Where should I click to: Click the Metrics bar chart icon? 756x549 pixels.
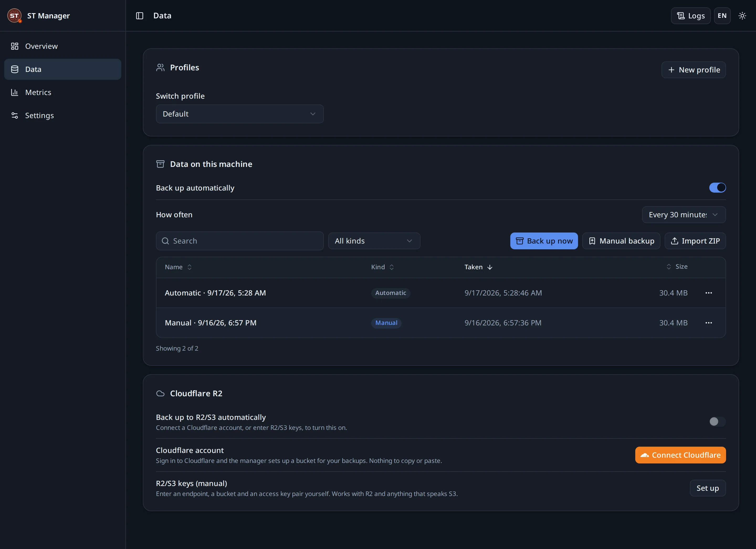click(15, 92)
